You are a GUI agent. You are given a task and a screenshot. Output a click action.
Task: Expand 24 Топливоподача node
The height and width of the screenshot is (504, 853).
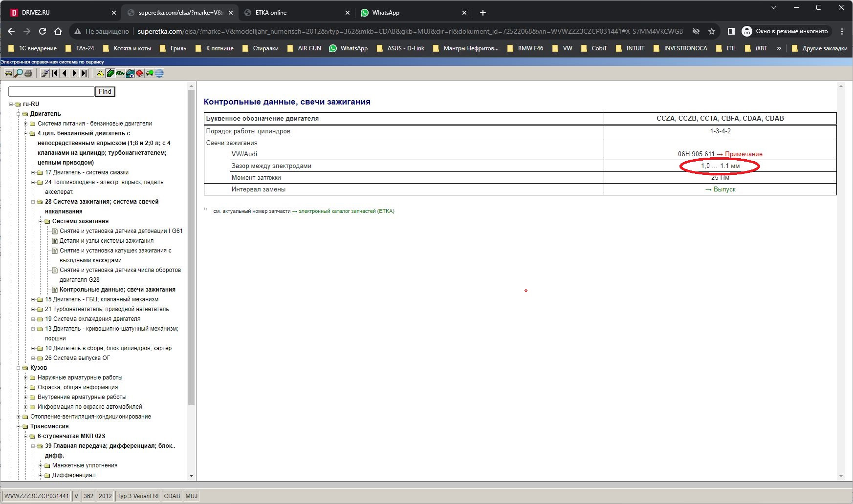point(33,182)
